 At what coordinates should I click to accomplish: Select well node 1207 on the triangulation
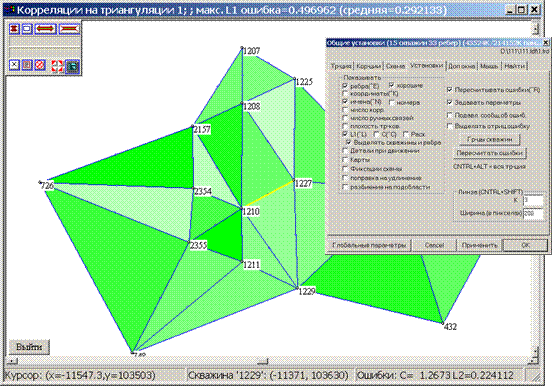coord(242,48)
